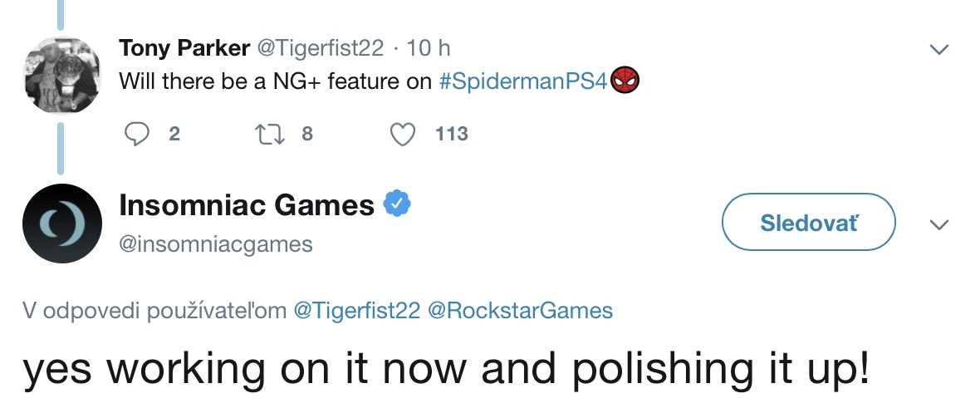Open the #SpidermanPS4 hashtag link
Viewport: 980px width, 408px height.
[x=523, y=81]
